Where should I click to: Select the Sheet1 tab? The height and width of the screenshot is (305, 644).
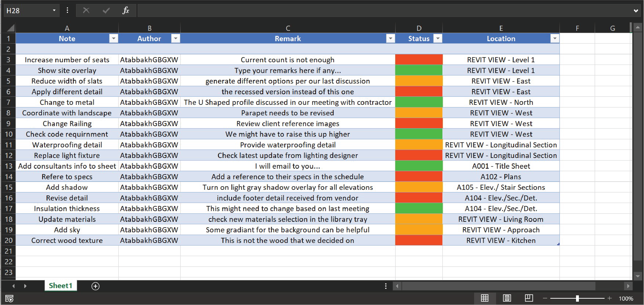[61, 285]
